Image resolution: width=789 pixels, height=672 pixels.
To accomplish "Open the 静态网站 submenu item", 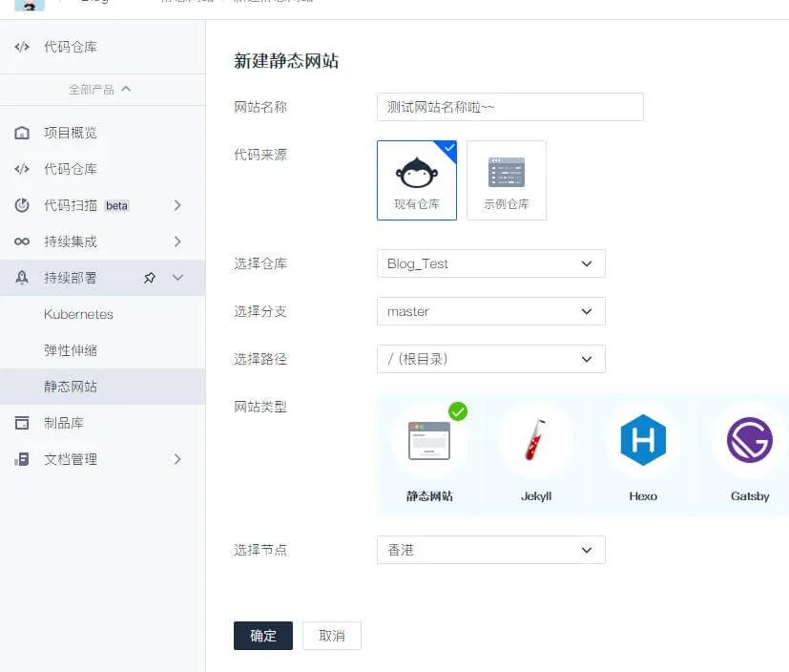I will (103, 387).
